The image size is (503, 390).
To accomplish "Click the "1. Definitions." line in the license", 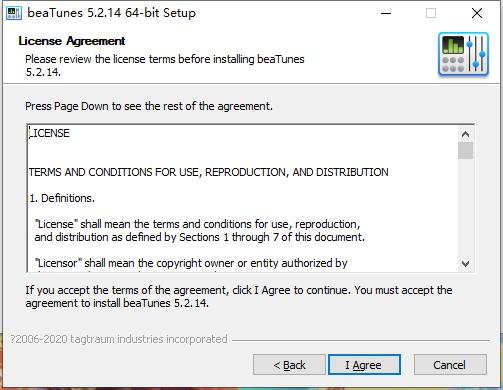I will point(62,198).
